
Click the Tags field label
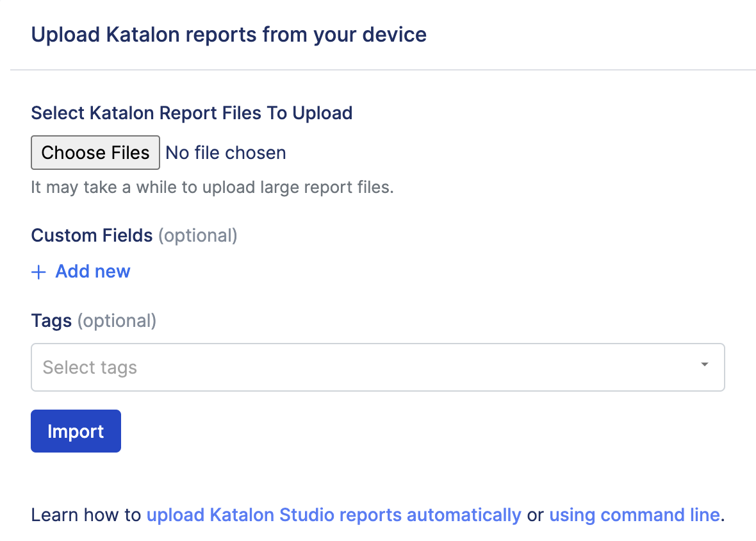coord(51,320)
